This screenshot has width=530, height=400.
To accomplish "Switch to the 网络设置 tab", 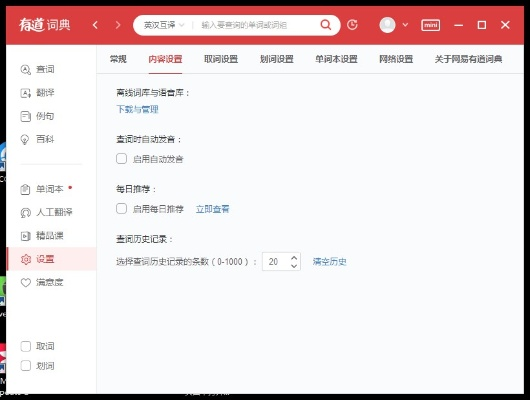I will coord(396,59).
